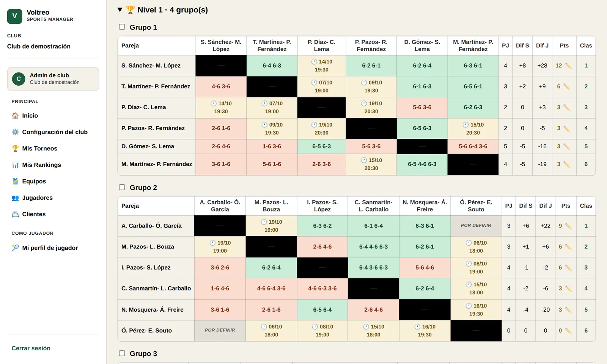Select the green 6-4 6-3 result cell
The image size is (607, 364).
pos(272,66)
